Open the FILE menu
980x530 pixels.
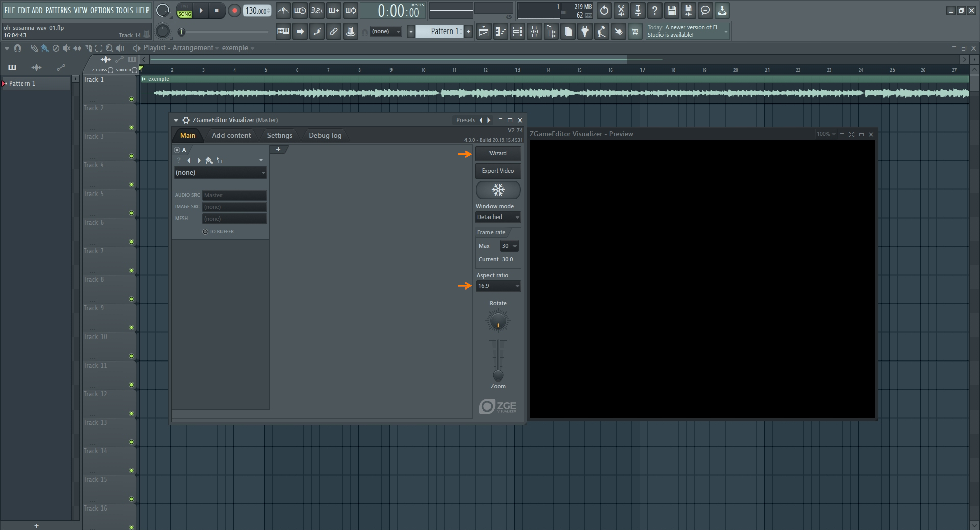10,10
